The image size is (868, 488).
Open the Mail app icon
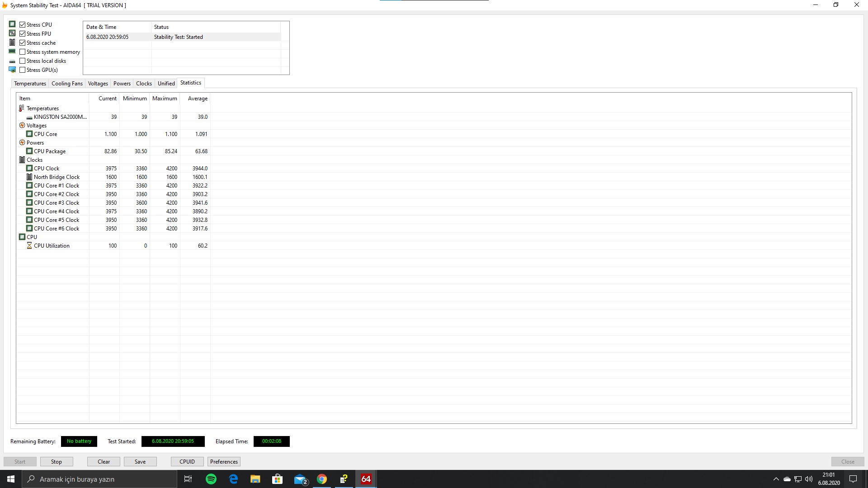coord(300,479)
